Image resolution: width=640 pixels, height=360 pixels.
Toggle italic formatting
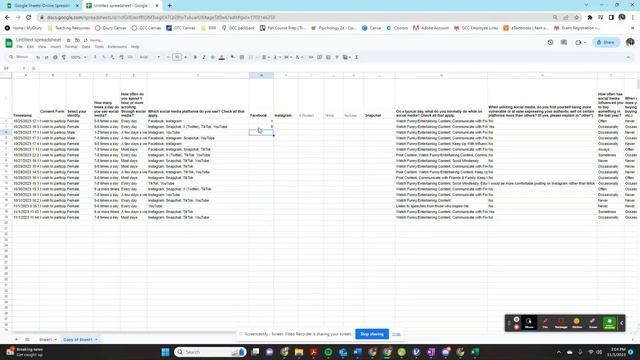pyautogui.click(x=204, y=58)
